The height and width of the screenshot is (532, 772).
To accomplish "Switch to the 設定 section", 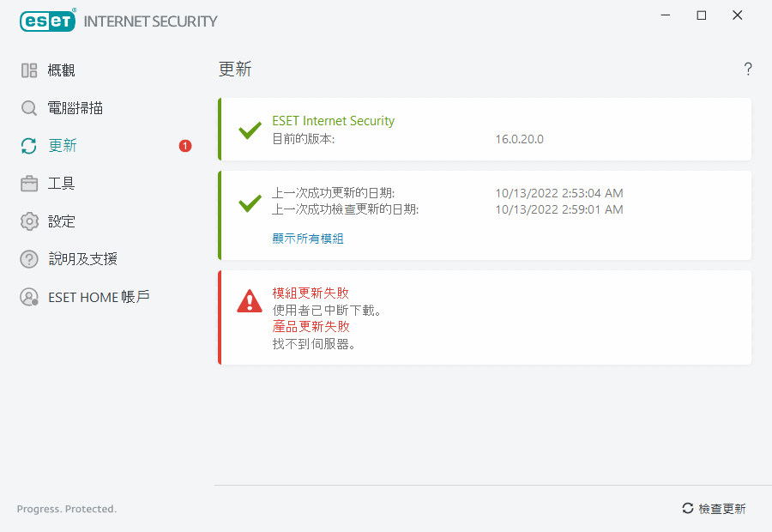I will click(58, 221).
